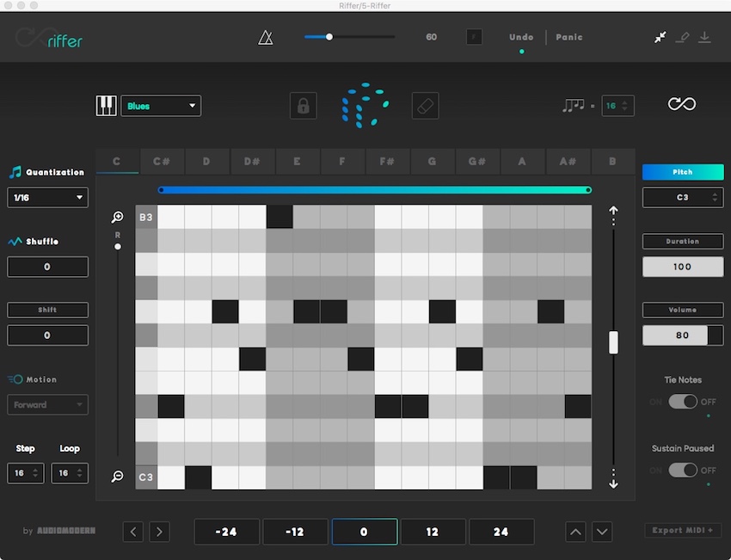Select the 0 transpose button
The width and height of the screenshot is (731, 560).
coord(364,532)
